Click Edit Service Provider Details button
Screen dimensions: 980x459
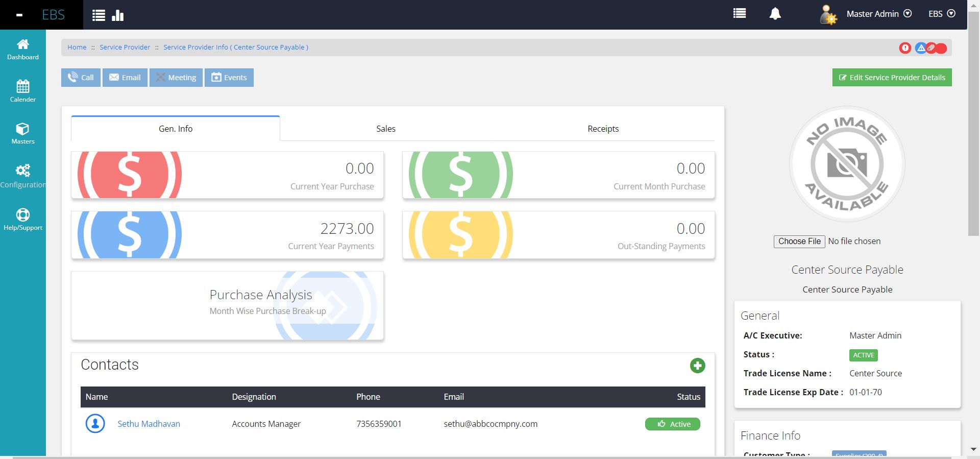point(892,78)
